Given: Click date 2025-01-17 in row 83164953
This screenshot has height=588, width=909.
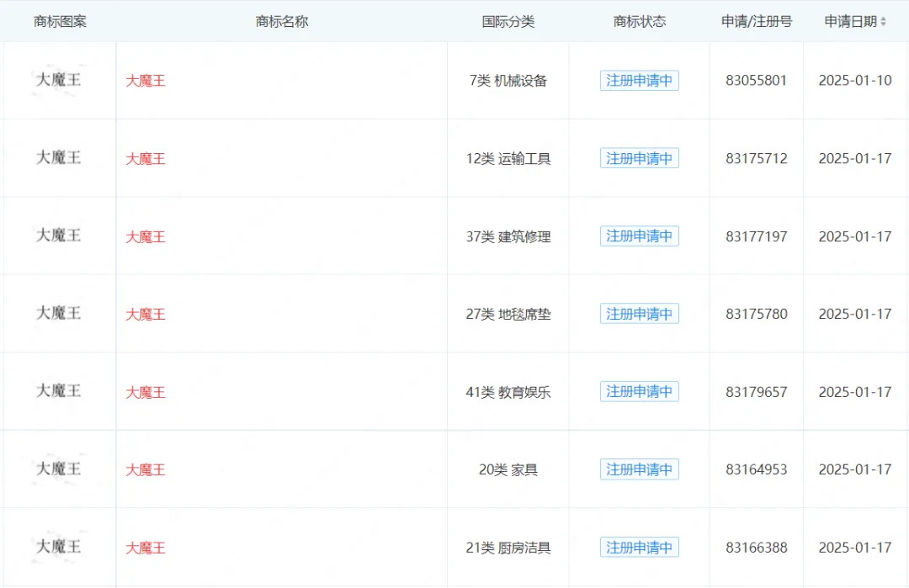Looking at the screenshot, I should click(855, 470).
